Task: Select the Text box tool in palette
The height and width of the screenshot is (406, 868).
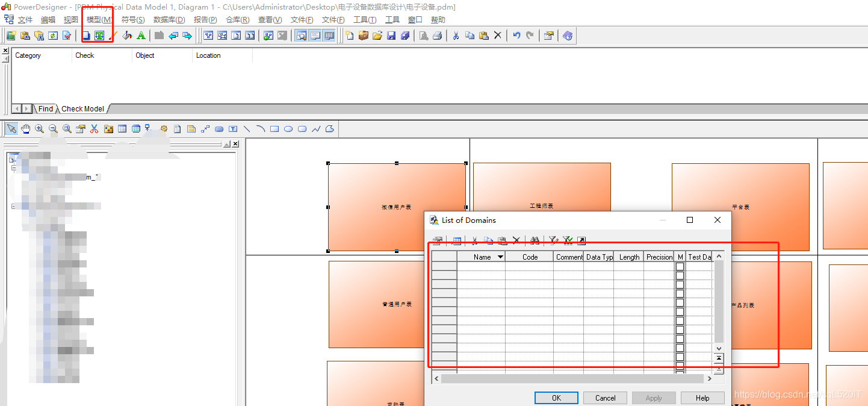Action: pos(232,129)
